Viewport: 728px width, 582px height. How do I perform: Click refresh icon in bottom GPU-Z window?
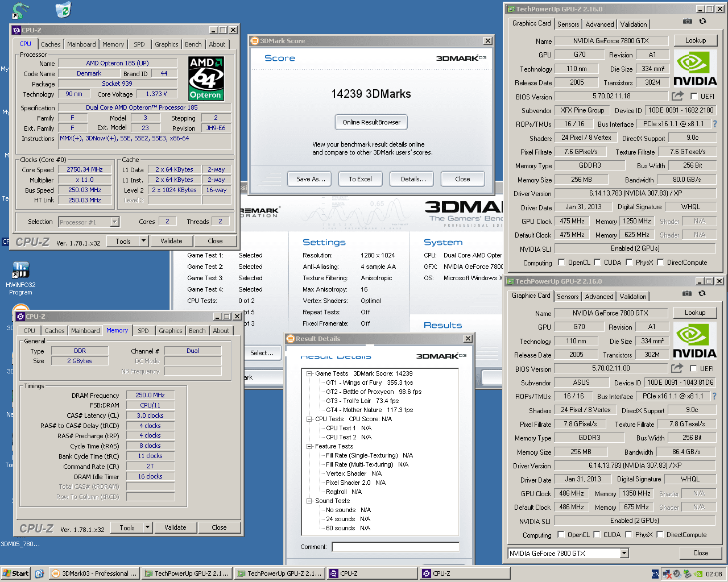click(x=702, y=293)
